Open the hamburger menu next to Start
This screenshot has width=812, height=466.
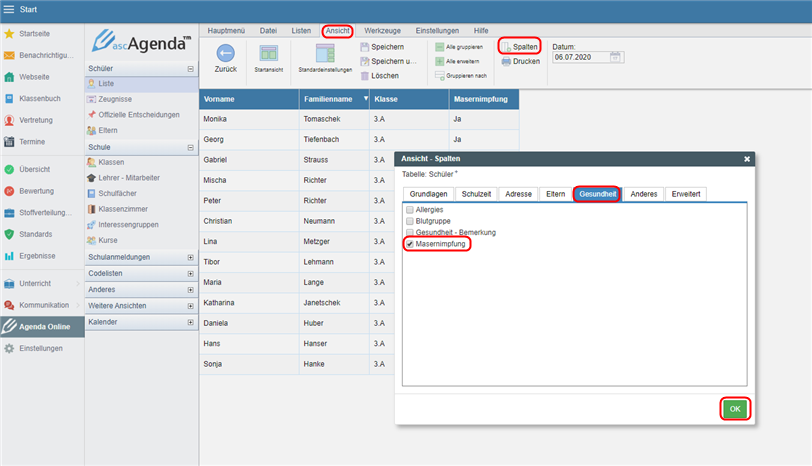[9, 9]
